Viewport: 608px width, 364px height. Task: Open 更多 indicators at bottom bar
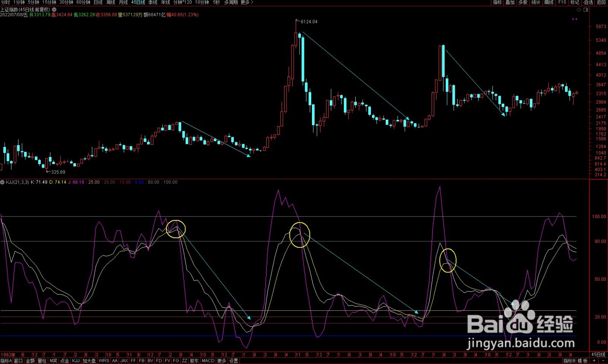tap(222, 361)
